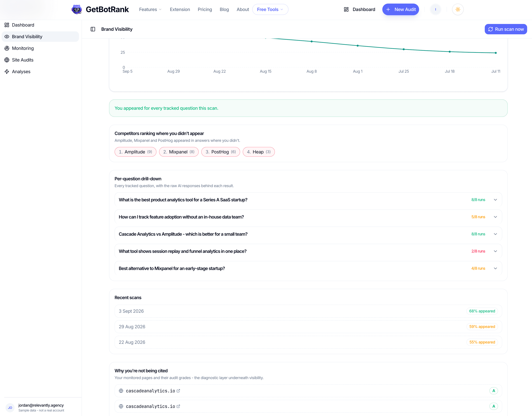532x416 pixels.
Task: Click the 55% appeared badge
Action: click(x=482, y=342)
